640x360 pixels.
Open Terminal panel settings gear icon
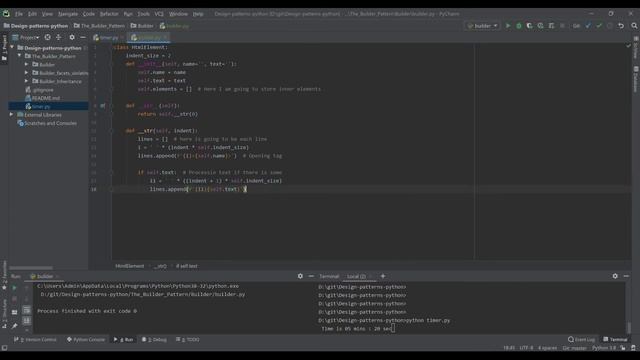point(615,276)
